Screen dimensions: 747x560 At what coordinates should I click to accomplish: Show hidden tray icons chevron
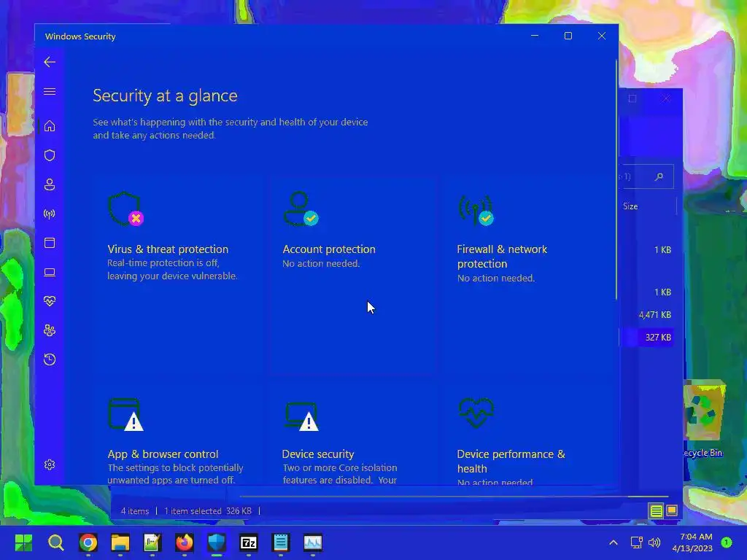click(614, 542)
